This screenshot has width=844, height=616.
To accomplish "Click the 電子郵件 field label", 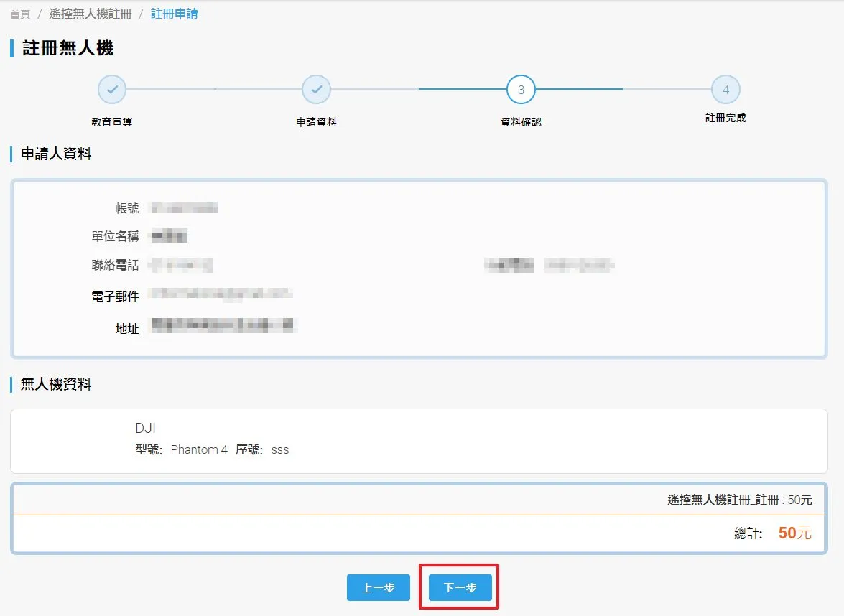I will pyautogui.click(x=115, y=296).
